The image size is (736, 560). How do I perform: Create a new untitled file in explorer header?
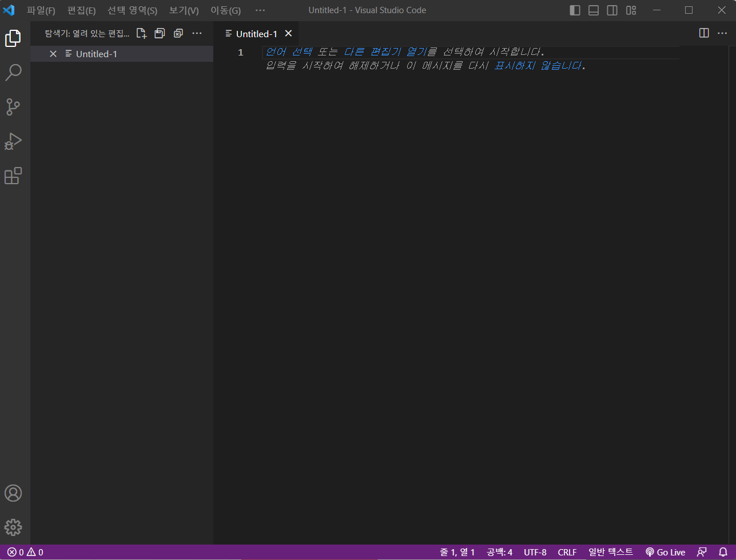[141, 34]
